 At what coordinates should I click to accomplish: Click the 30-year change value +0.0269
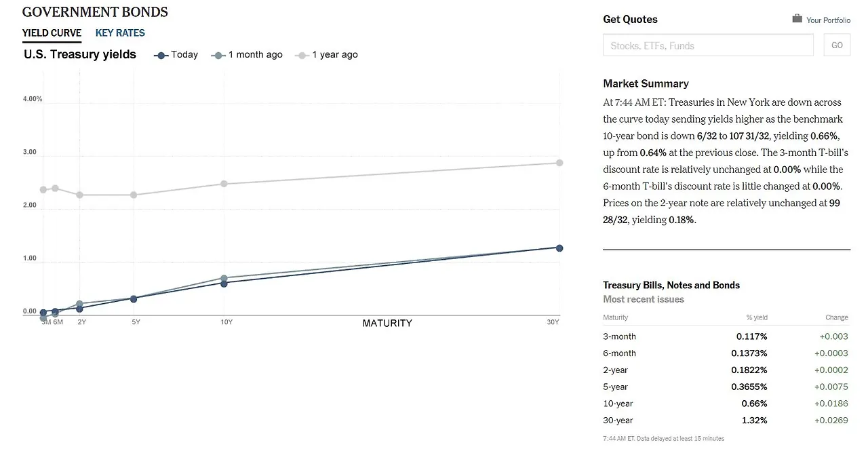(x=830, y=420)
